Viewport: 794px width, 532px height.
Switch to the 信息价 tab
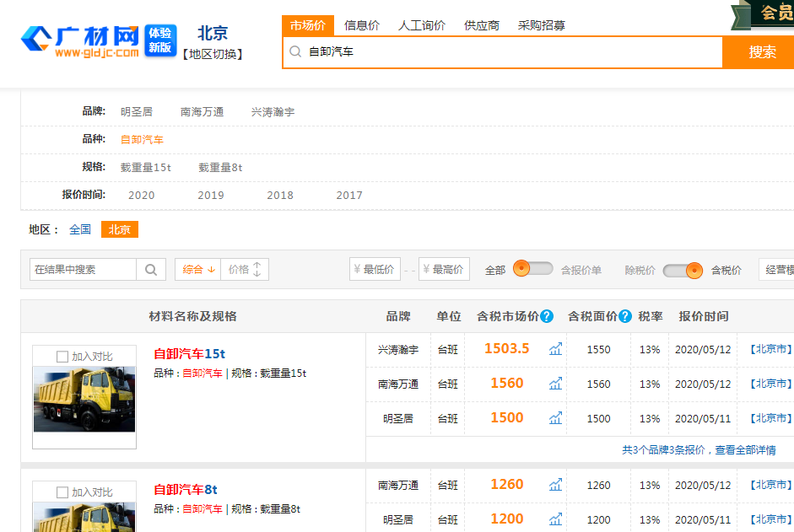pyautogui.click(x=362, y=25)
